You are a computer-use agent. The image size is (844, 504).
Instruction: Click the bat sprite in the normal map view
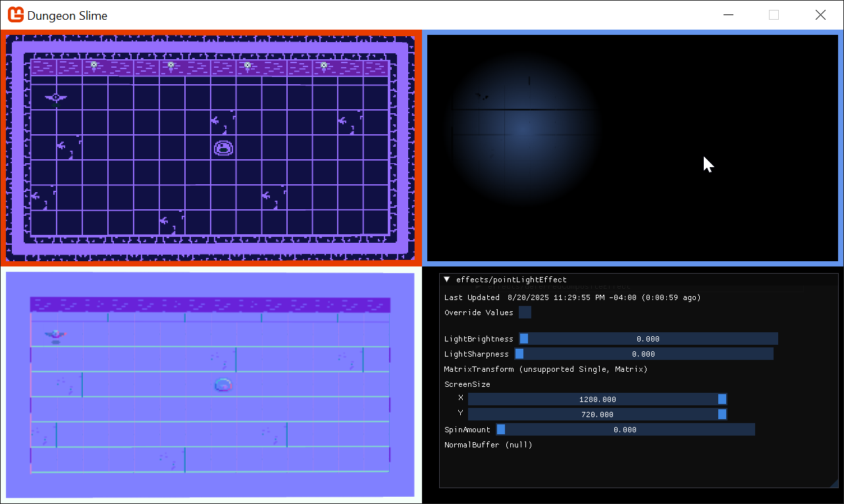click(x=56, y=336)
